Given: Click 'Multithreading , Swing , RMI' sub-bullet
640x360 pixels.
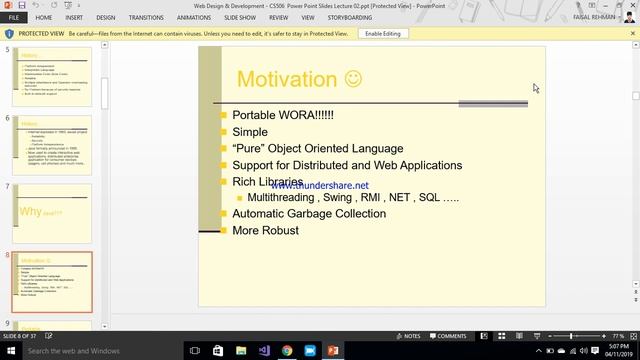Looking at the screenshot, I should click(353, 198).
